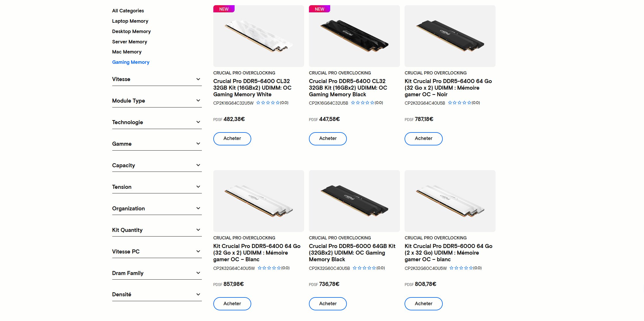Click the white DDR5-6400 64 Go Blanc image

[258, 201]
